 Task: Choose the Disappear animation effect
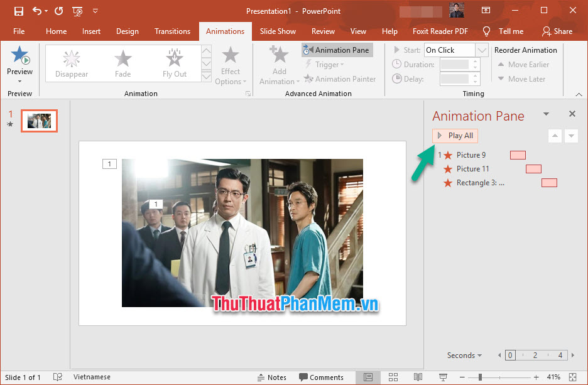(71, 63)
